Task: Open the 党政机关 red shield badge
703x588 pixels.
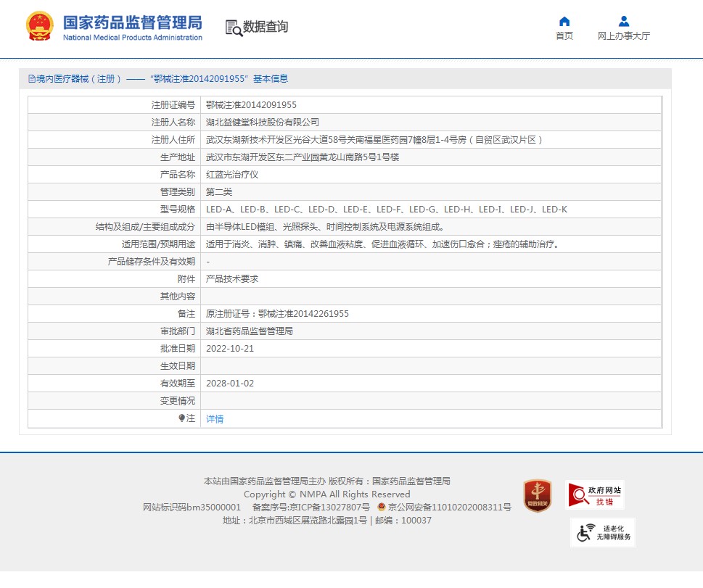Action: click(537, 496)
